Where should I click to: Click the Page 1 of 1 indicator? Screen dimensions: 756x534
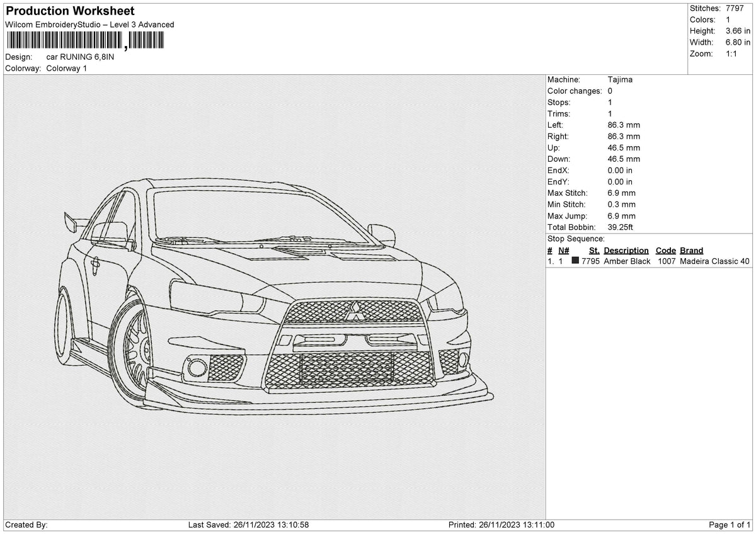point(730,525)
